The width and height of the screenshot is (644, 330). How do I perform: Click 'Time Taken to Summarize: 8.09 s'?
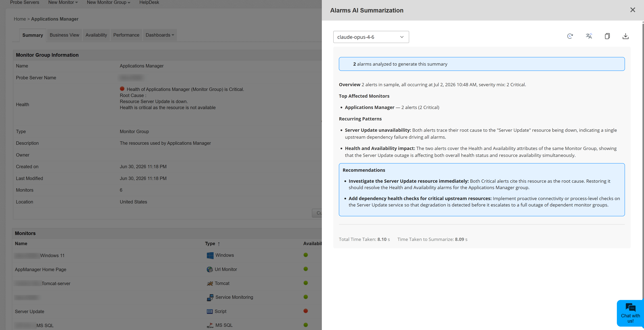(432, 239)
